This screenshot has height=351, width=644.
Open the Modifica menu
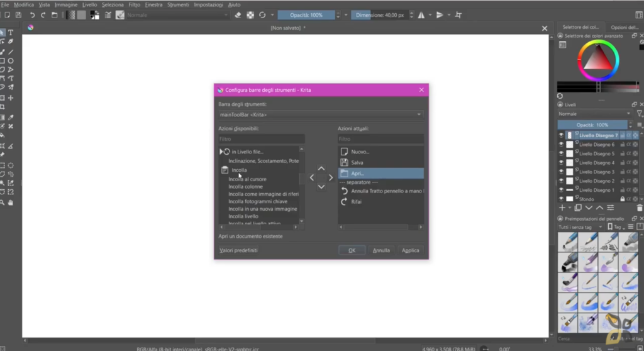[x=24, y=4]
